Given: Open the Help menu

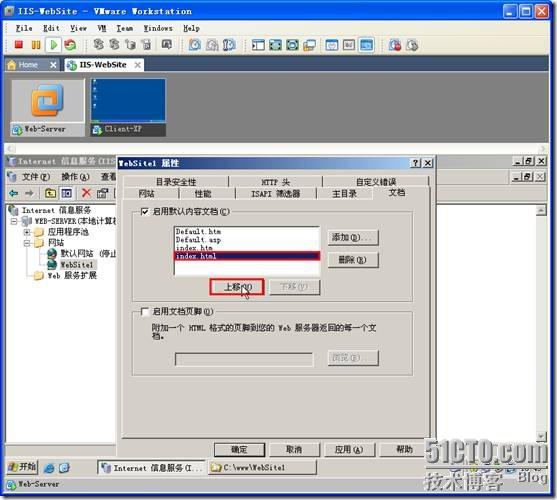Looking at the screenshot, I should pyautogui.click(x=191, y=28).
